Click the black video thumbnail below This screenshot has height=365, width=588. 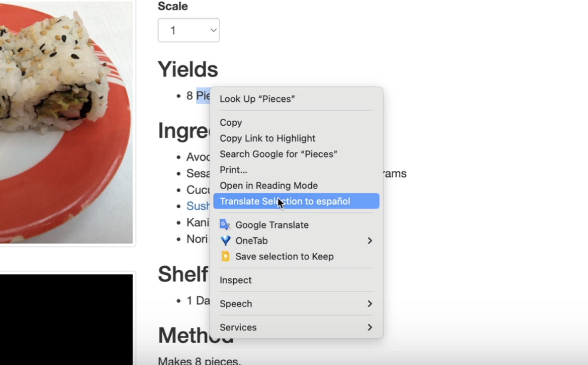pos(66,319)
